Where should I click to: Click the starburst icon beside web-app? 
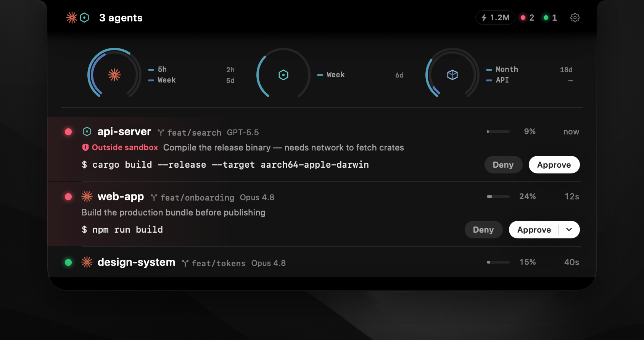[87, 196]
